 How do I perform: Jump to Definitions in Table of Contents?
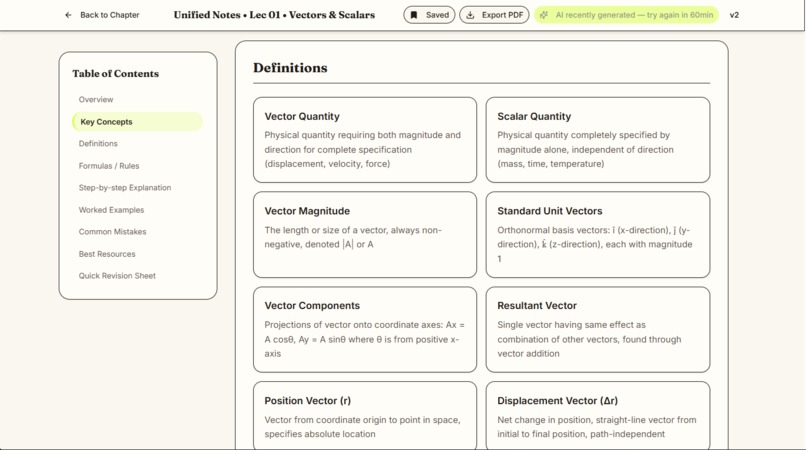(x=98, y=143)
